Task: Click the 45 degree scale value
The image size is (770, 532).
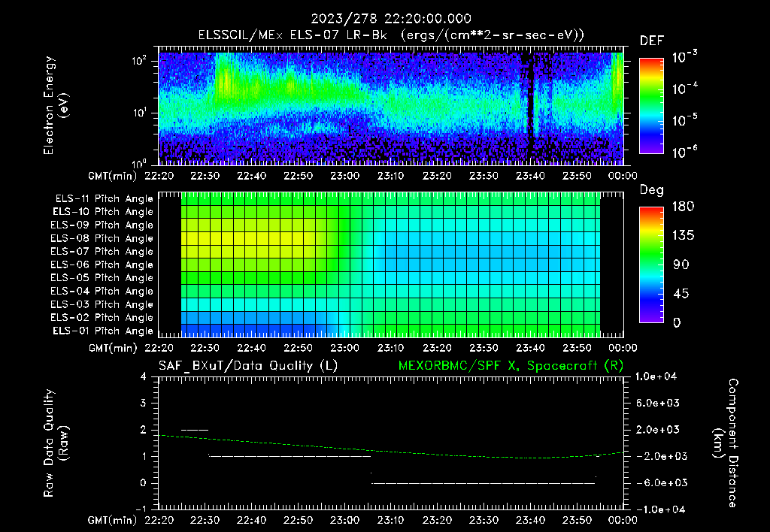Action: [x=680, y=294]
